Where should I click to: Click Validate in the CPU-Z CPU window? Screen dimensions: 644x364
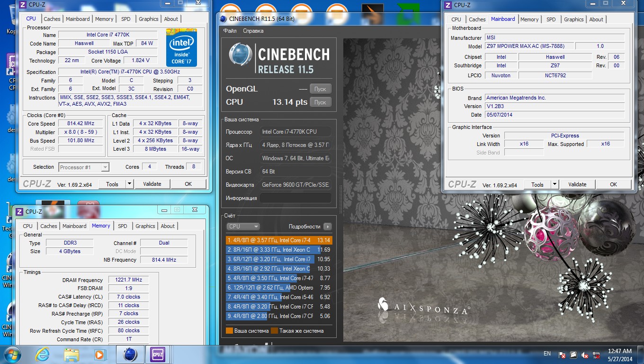tap(152, 184)
